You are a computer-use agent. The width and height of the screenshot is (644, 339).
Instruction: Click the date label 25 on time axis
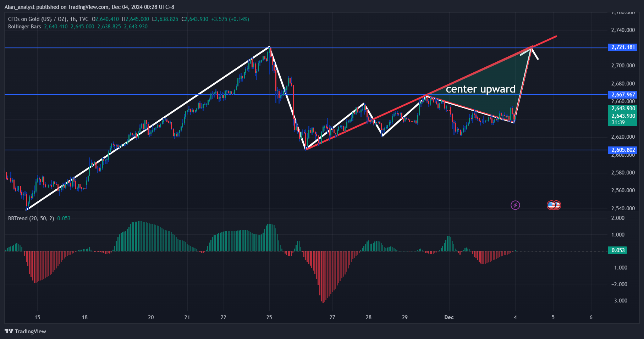tap(269, 317)
